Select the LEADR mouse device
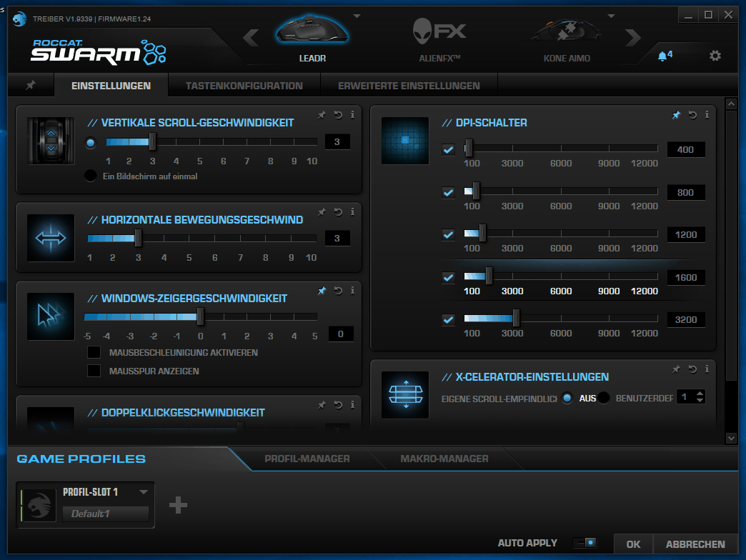 (312, 38)
